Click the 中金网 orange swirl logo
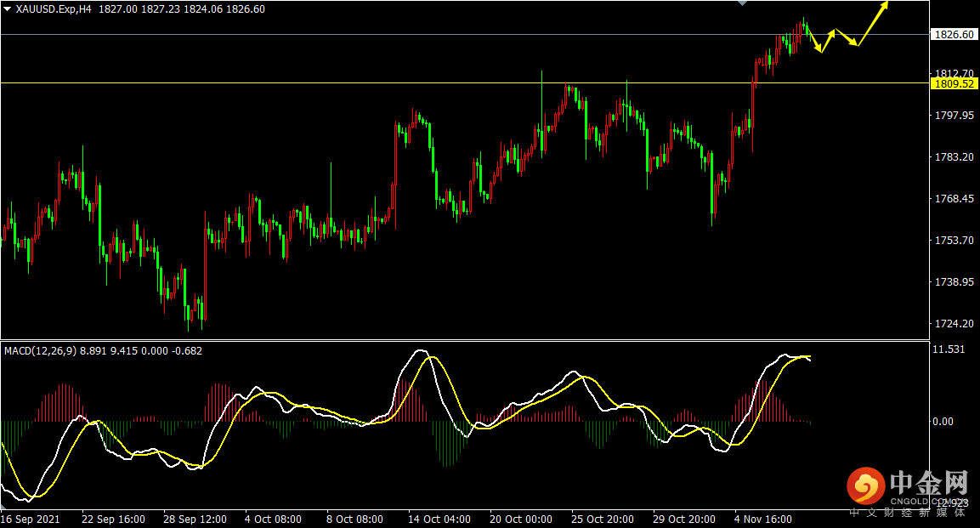This screenshot has height=528, width=980. 865,485
